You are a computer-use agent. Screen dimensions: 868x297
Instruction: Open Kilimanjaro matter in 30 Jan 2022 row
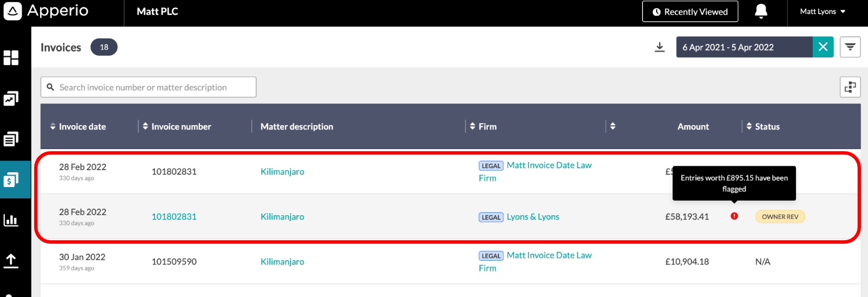click(x=282, y=261)
